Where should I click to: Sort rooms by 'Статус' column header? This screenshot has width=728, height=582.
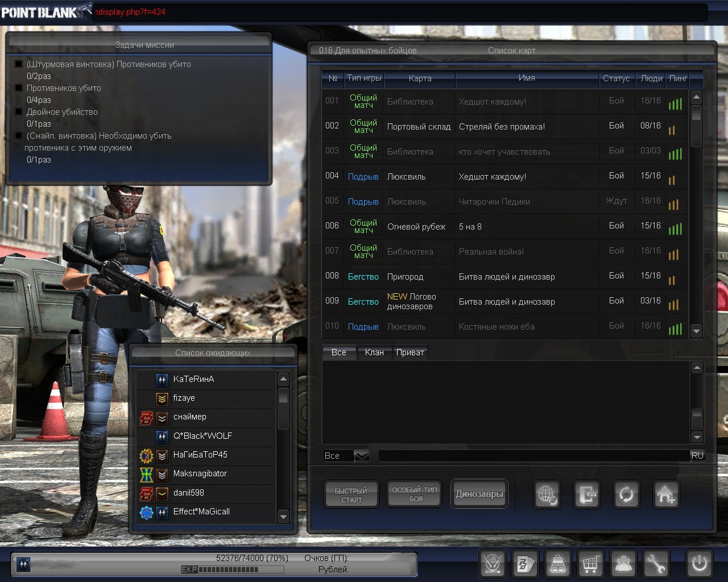click(617, 78)
